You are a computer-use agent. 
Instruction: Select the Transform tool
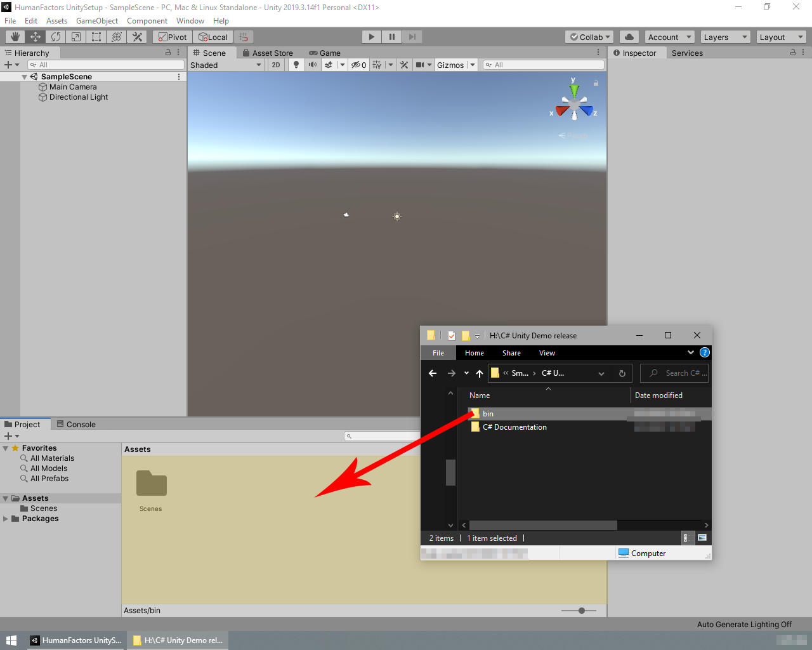[117, 37]
